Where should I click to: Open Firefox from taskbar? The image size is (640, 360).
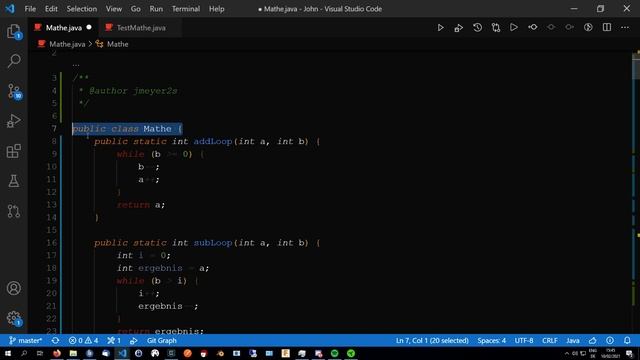(57, 353)
